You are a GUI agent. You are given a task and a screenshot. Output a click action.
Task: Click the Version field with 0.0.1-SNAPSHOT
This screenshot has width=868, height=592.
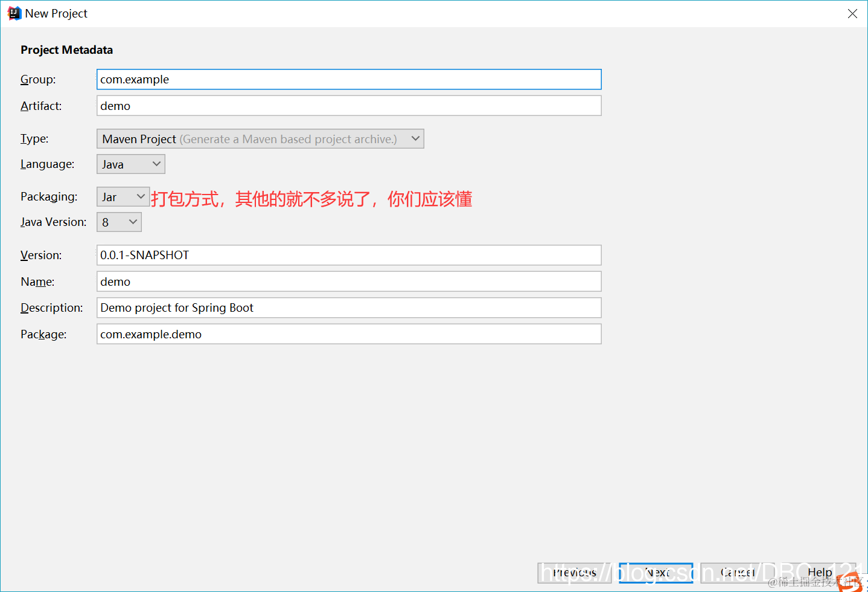[349, 255]
